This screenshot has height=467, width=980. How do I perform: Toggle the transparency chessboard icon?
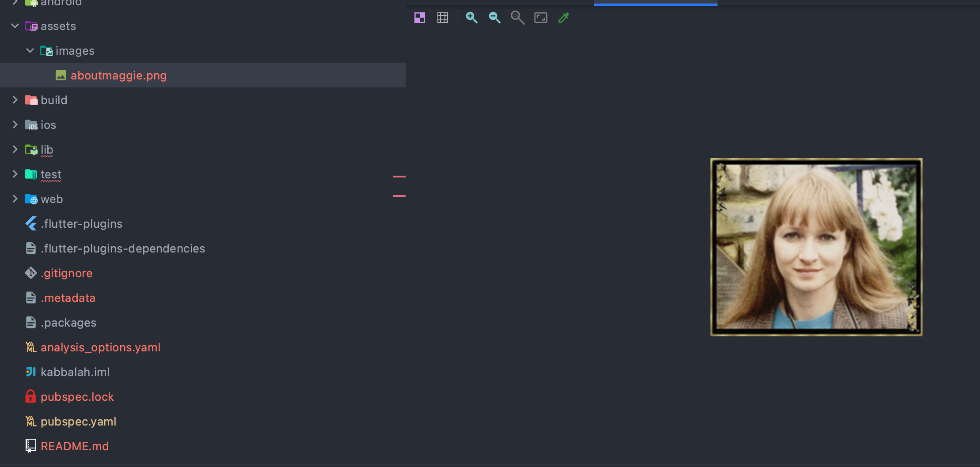[x=420, y=18]
